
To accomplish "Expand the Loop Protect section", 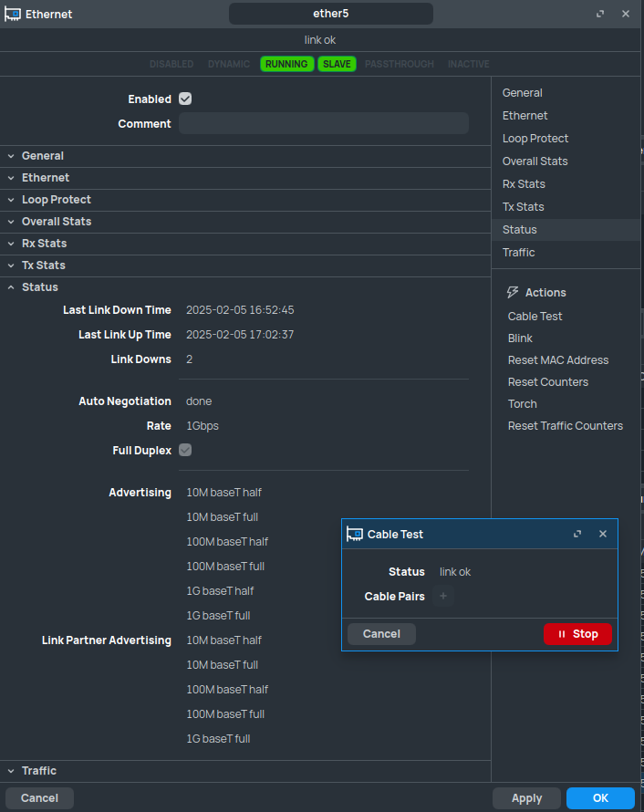I will [x=57, y=200].
